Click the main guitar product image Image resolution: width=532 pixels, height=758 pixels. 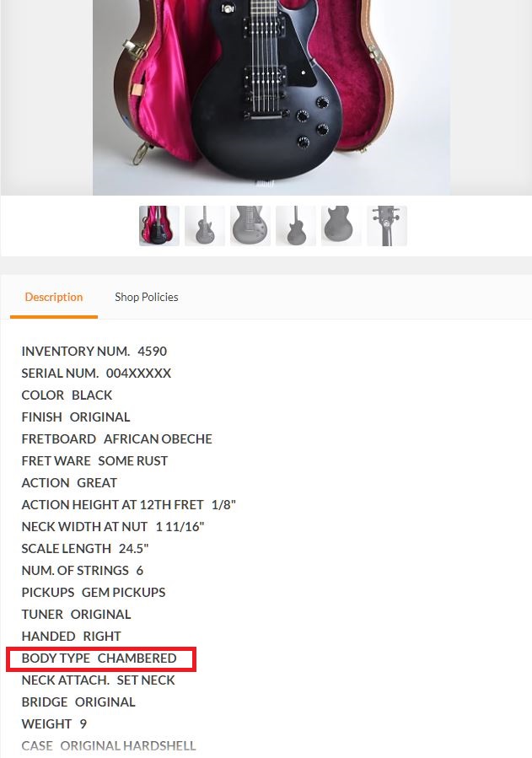point(271,98)
